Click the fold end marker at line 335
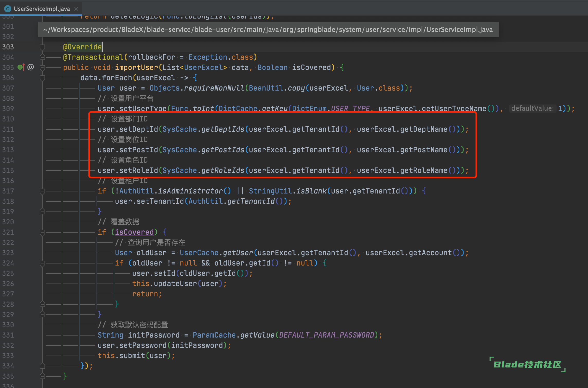This screenshot has width=588, height=388. tap(42, 376)
